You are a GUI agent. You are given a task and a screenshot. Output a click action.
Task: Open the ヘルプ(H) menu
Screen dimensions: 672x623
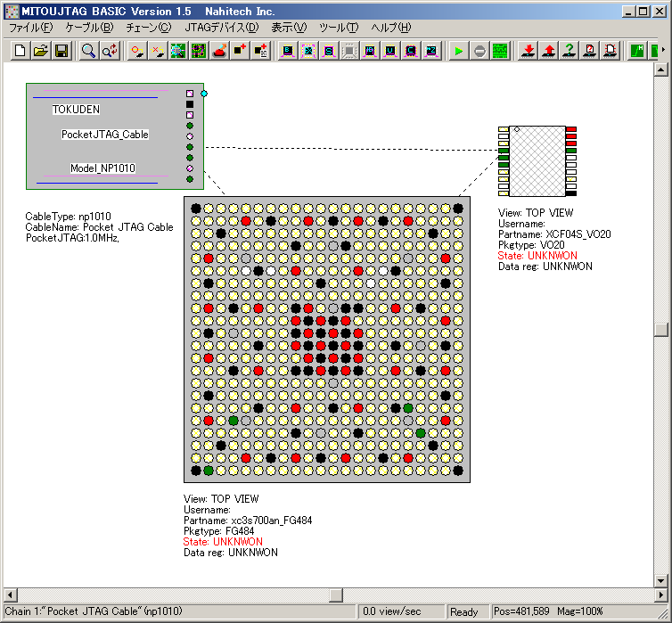pos(390,28)
